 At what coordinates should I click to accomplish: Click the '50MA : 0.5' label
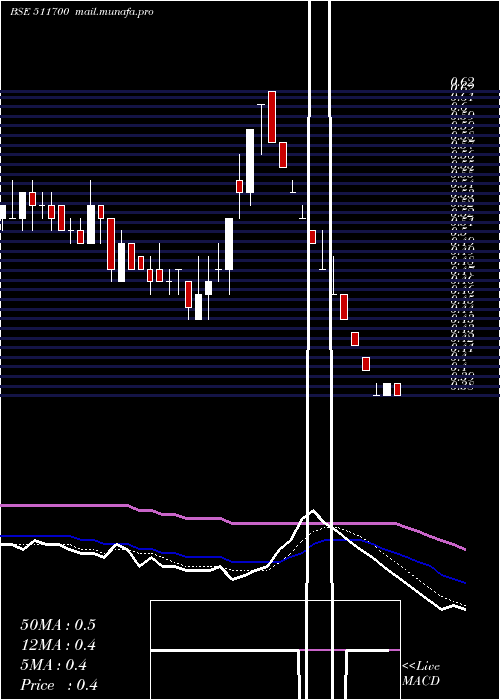58,625
